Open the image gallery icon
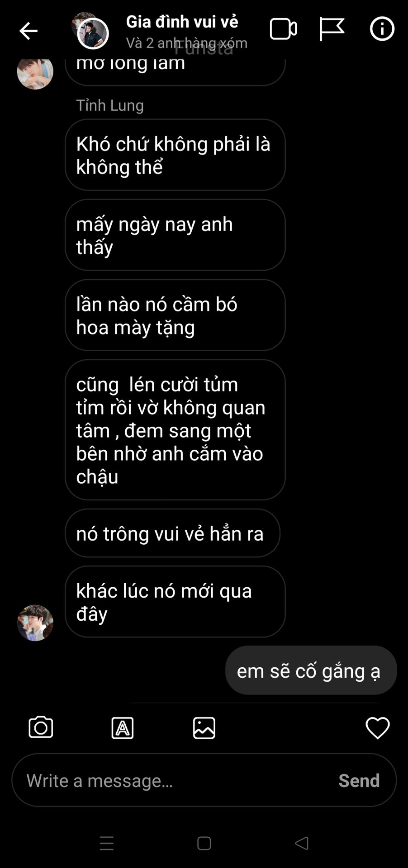 [204, 728]
